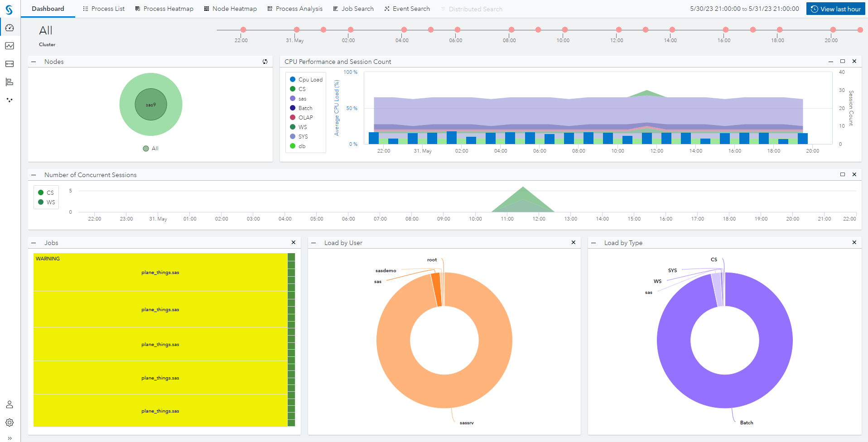Open the settings gear icon

10,423
